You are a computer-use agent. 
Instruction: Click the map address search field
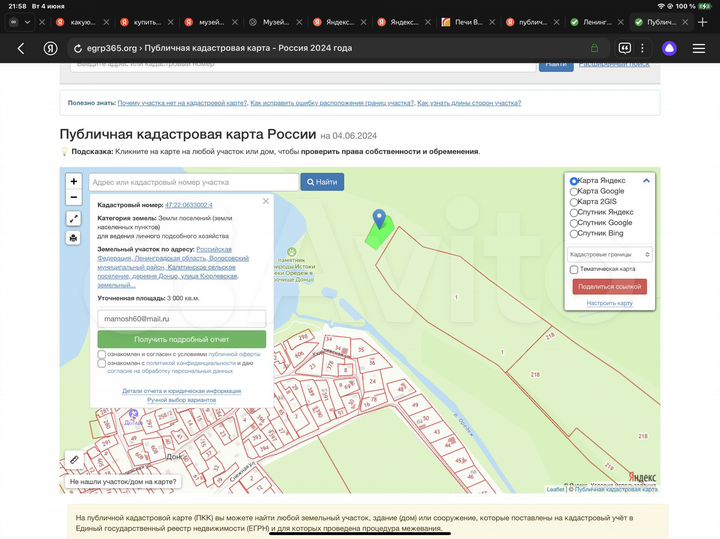[193, 182]
